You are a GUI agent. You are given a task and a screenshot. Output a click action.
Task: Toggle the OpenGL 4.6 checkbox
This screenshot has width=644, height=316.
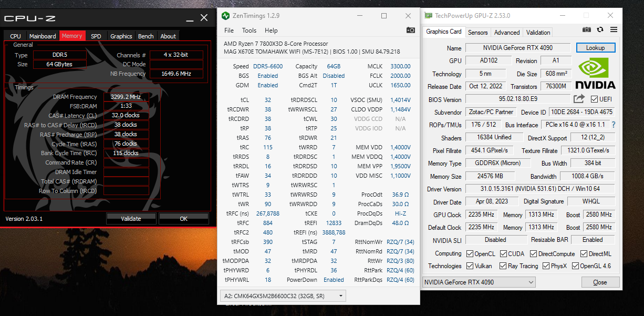(575, 266)
